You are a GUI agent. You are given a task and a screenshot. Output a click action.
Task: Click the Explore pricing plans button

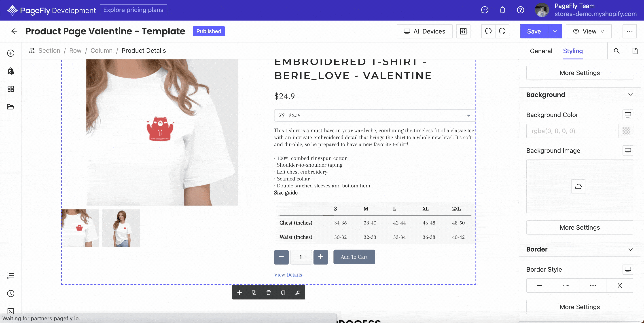pyautogui.click(x=133, y=10)
